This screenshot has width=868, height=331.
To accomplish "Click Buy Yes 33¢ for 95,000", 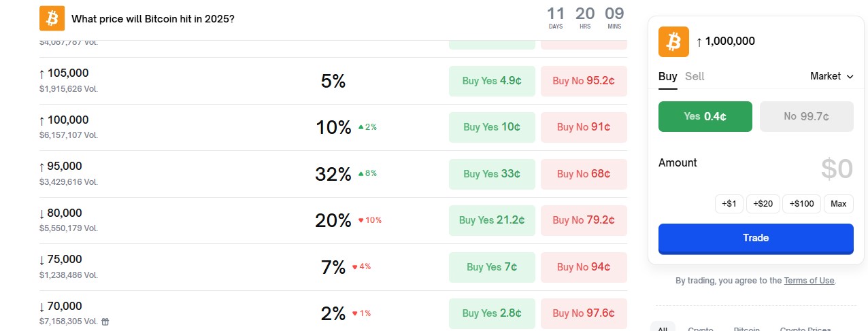I will 492,174.
